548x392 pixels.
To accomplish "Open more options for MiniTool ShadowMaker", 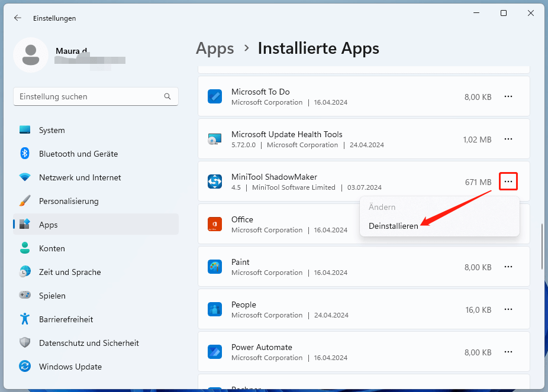I will point(508,182).
